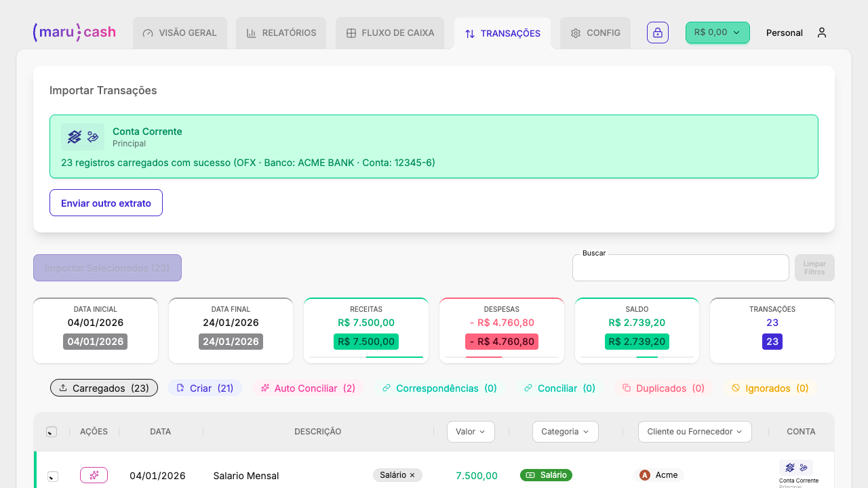The height and width of the screenshot is (488, 868).
Task: Click the pink sparkles icon on Salario Mensal row
Action: (x=94, y=475)
